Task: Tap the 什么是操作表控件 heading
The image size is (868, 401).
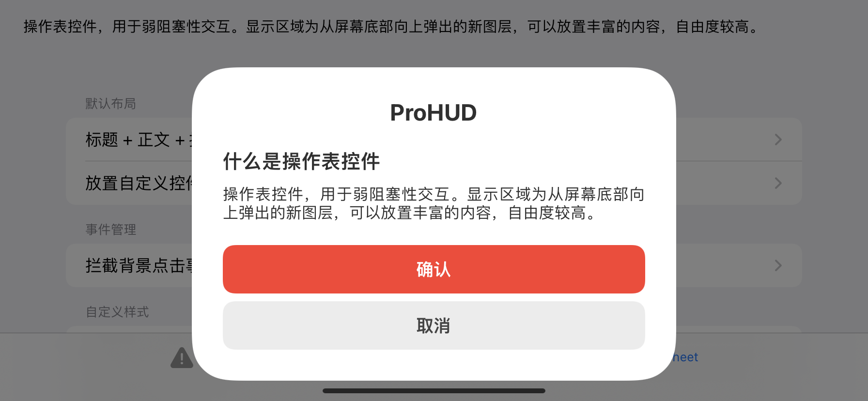Action: (301, 161)
